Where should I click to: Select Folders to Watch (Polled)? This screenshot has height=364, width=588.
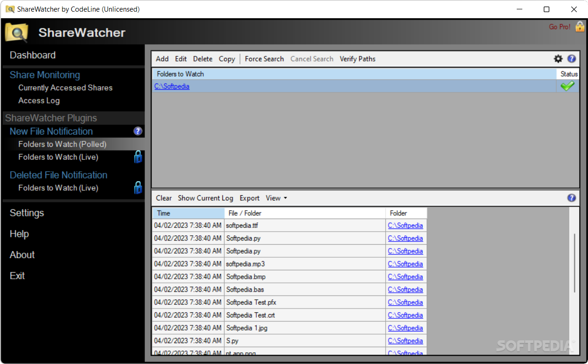pyautogui.click(x=62, y=144)
